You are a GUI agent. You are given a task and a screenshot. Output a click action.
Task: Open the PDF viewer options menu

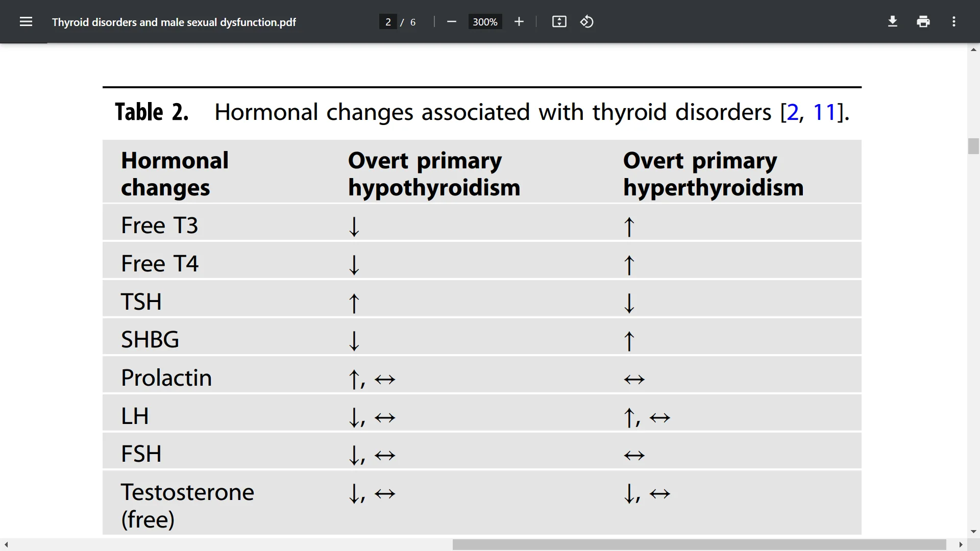(954, 21)
